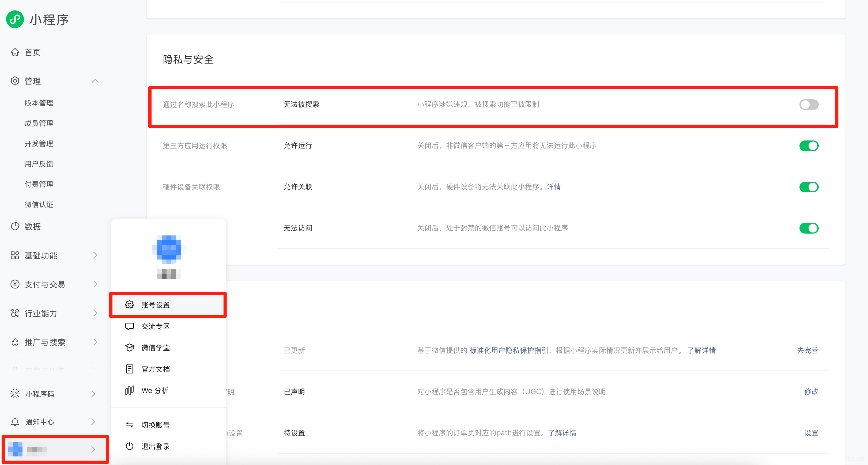Click the 首页 home icon
This screenshot has height=465, width=868.
coord(15,52)
